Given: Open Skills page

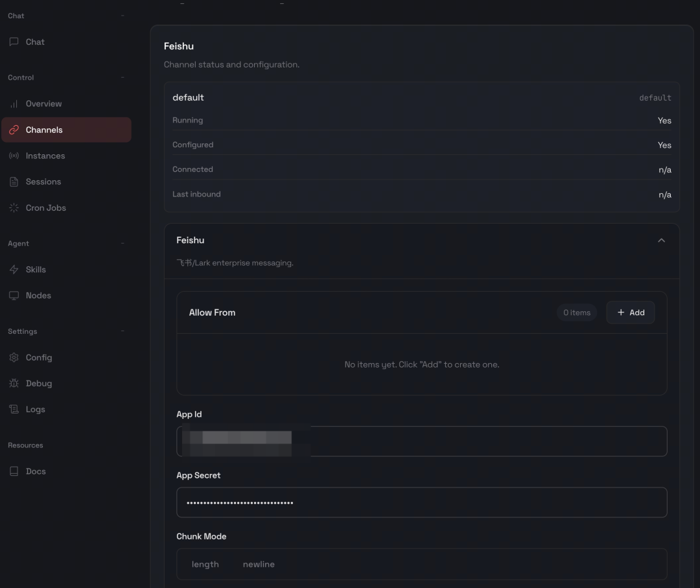Looking at the screenshot, I should [x=66, y=269].
